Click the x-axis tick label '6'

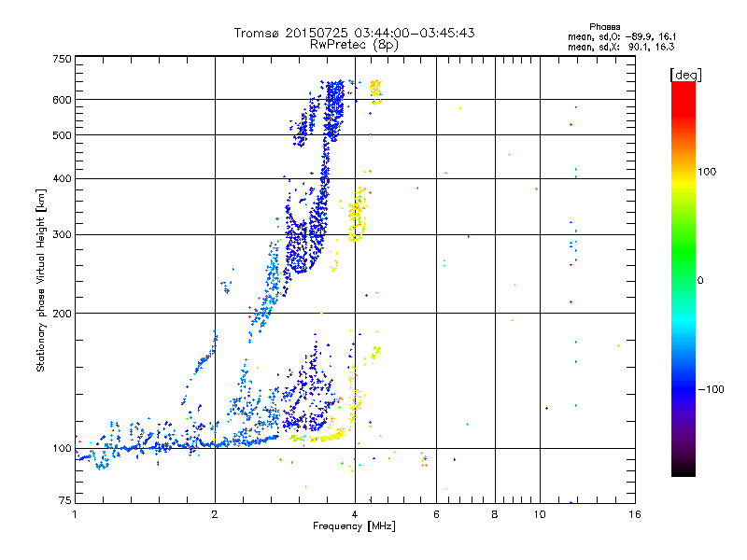click(x=436, y=514)
